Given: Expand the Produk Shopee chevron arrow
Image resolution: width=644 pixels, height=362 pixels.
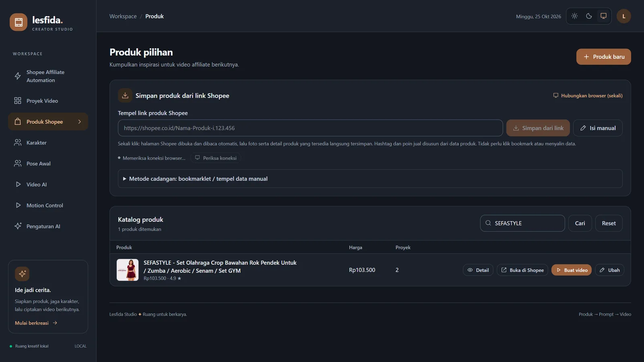Looking at the screenshot, I should 79,122.
